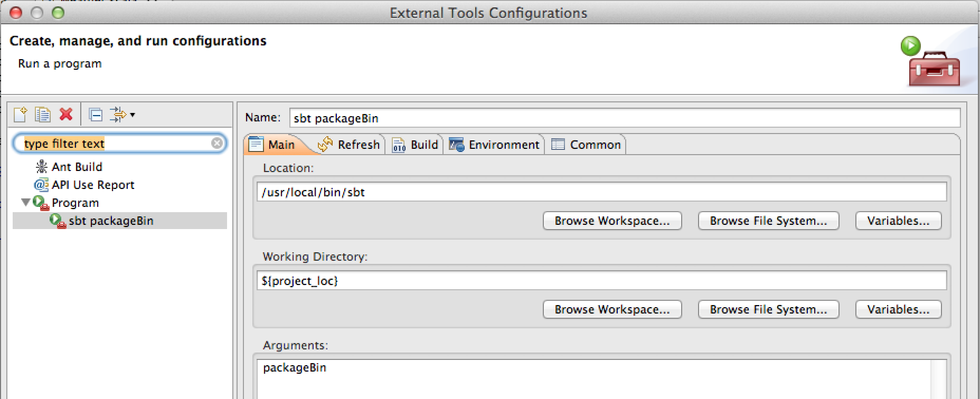Select the API Use Report item
This screenshot has width=980, height=399.
pyautogui.click(x=93, y=185)
